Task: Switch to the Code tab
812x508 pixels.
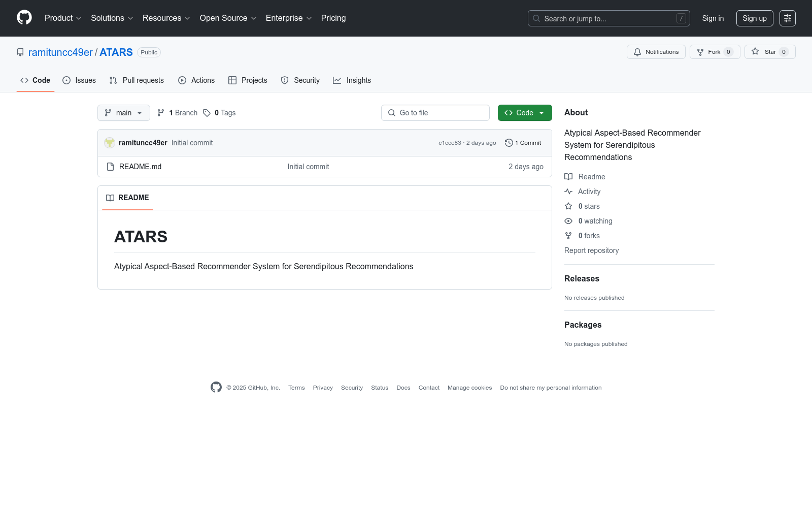Action: click(x=36, y=80)
